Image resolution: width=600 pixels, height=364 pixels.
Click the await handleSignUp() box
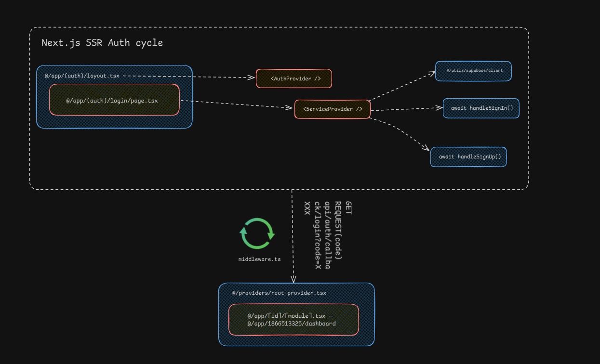(x=468, y=157)
